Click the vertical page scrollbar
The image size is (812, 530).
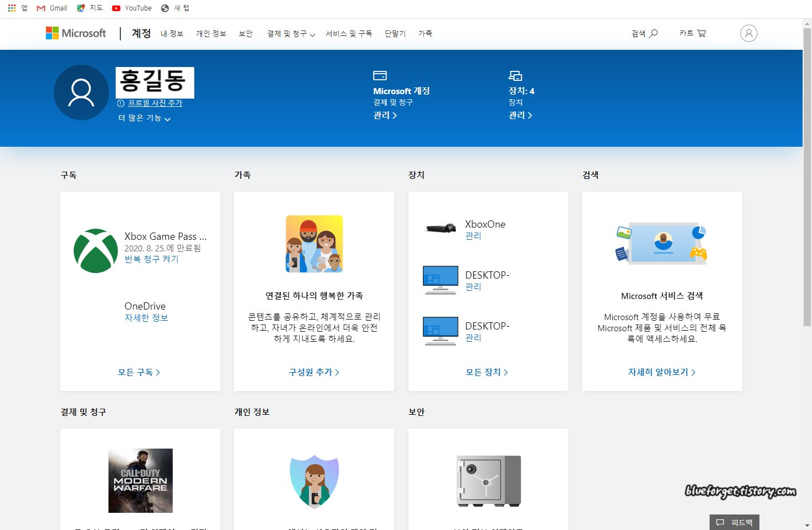(808, 177)
